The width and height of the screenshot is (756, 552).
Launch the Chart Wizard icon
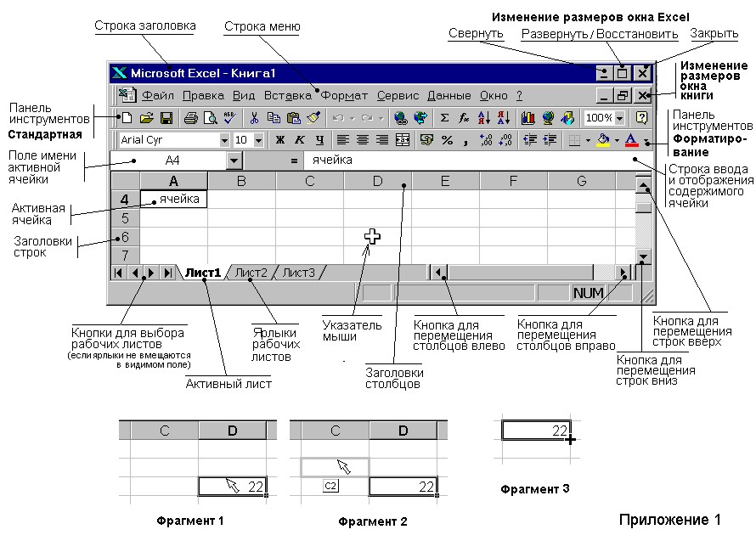pos(528,118)
